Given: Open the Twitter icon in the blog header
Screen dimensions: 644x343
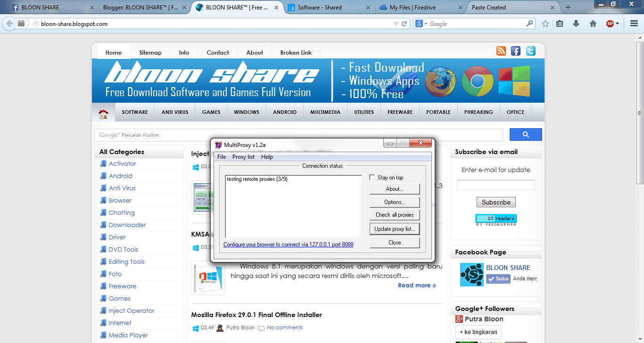Looking at the screenshot, I should [531, 51].
